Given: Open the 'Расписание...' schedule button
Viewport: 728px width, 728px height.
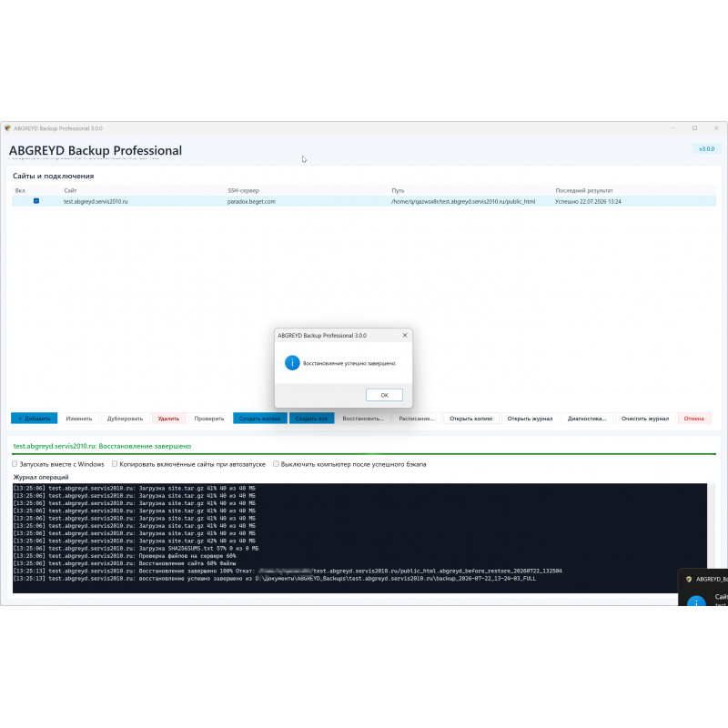Looking at the screenshot, I should 417,419.
